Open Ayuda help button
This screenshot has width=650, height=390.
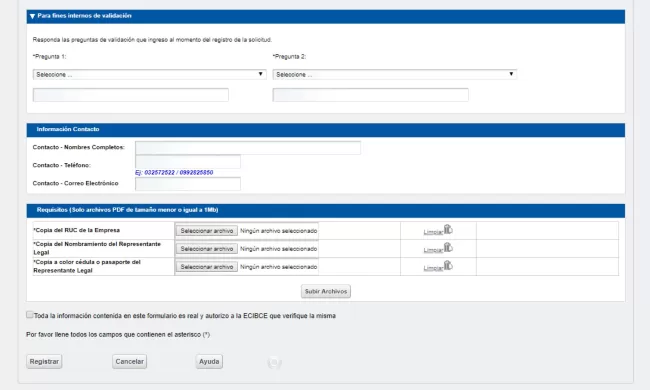point(209,361)
